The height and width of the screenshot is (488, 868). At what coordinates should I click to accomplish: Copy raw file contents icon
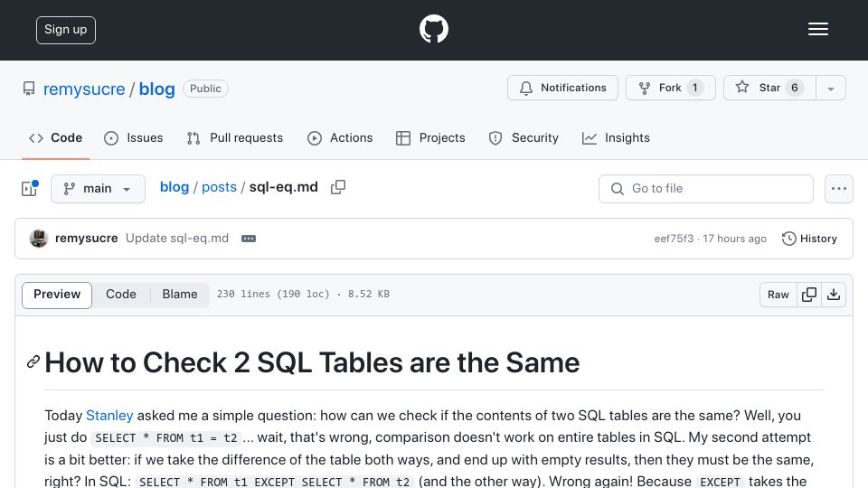(x=808, y=295)
